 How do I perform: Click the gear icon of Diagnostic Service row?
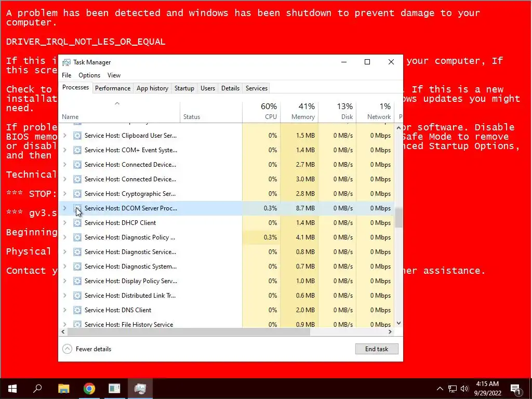click(x=77, y=252)
